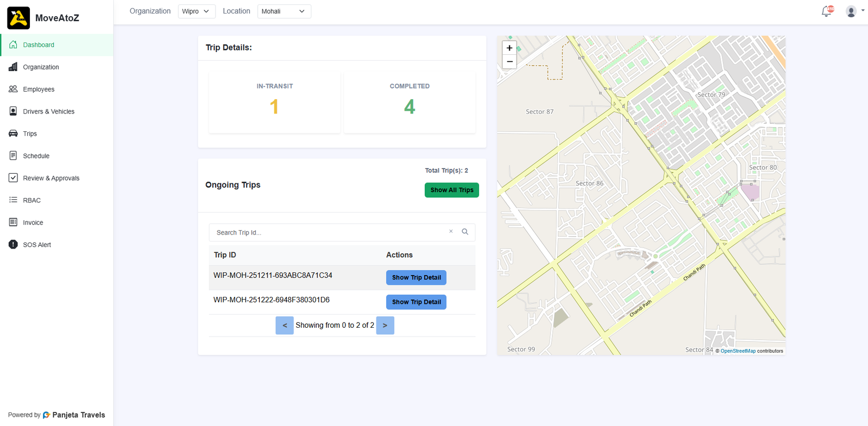Viewport: 868px width, 426px height.
Task: Zoom out on the map
Action: point(509,62)
